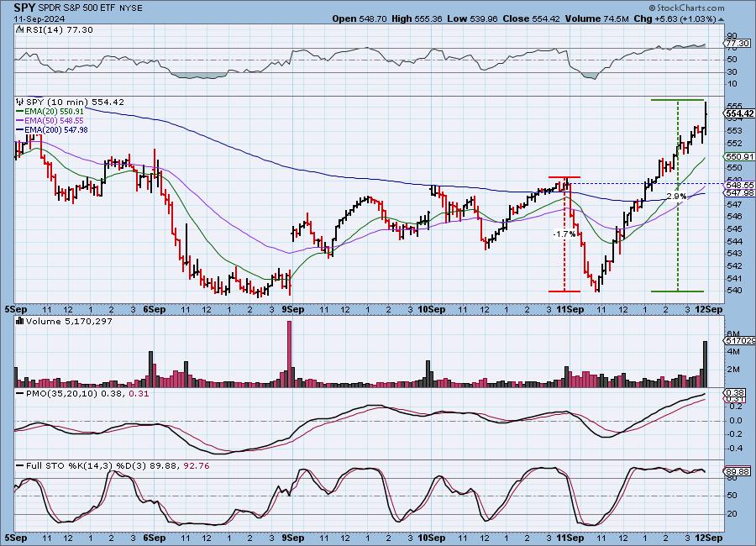Viewport: 756px width, 546px height.
Task: Click the Chg +5.63 (+1.03%) value
Action: point(675,18)
